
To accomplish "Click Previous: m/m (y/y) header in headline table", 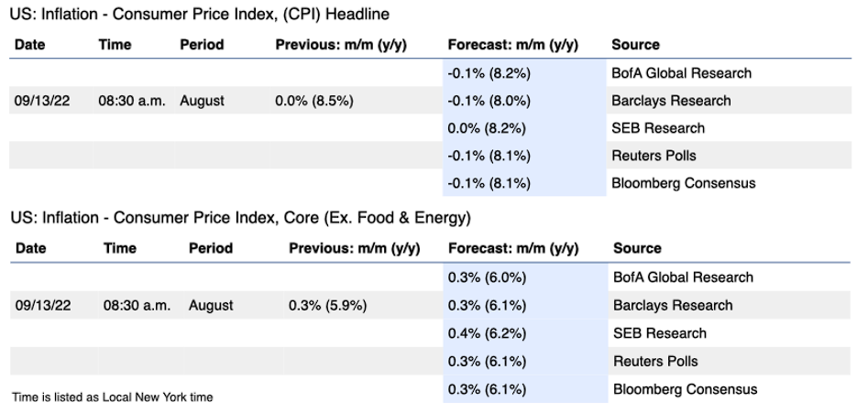I will pyautogui.click(x=341, y=44).
